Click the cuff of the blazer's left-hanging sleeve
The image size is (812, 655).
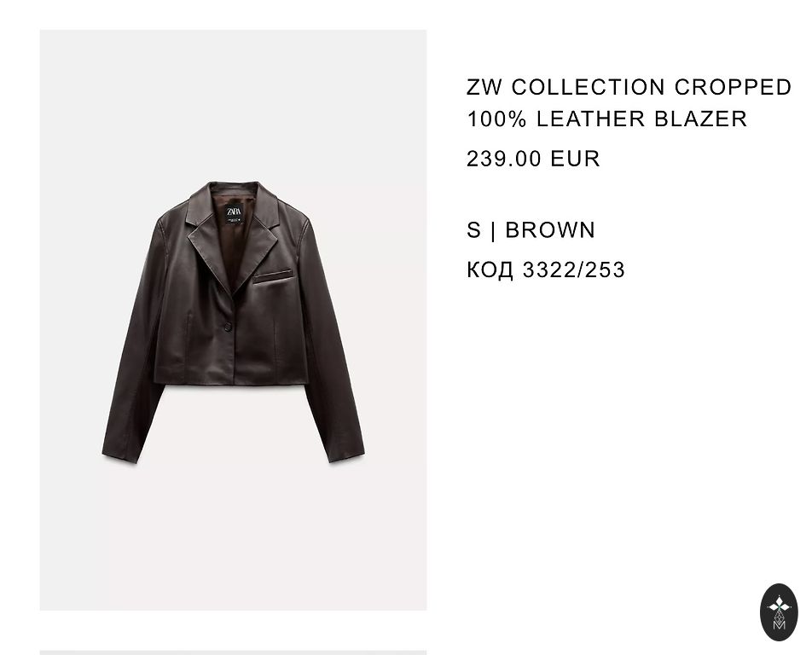tap(120, 454)
